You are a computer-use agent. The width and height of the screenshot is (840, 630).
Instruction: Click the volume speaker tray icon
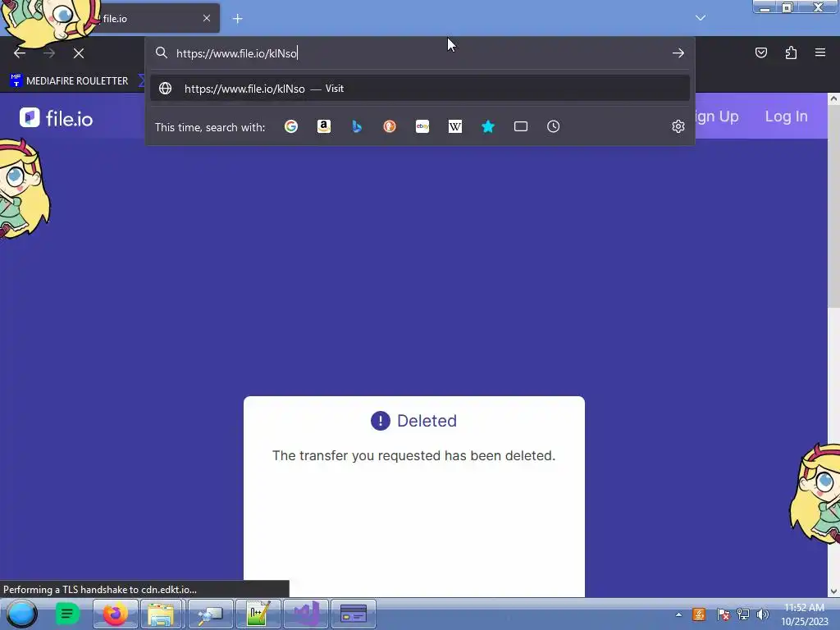click(762, 614)
